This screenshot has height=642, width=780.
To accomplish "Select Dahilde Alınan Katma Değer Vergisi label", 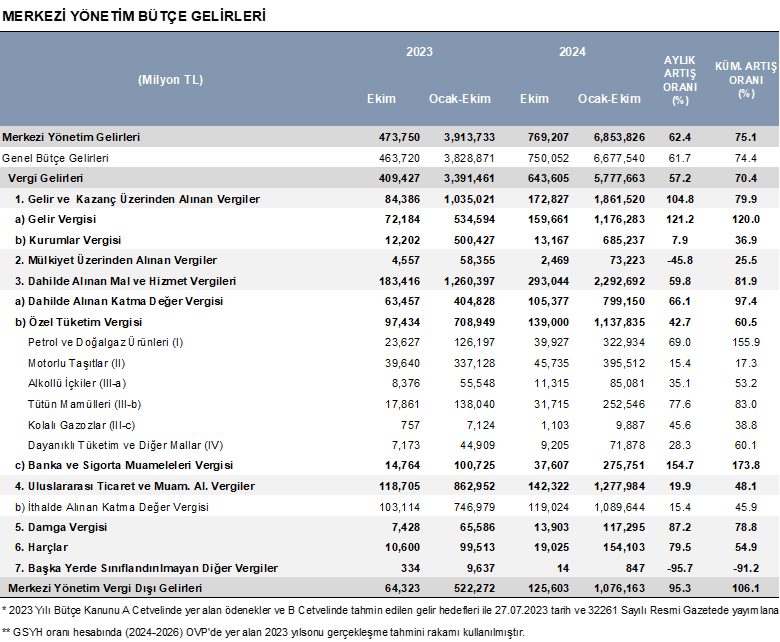I will coord(119,301).
